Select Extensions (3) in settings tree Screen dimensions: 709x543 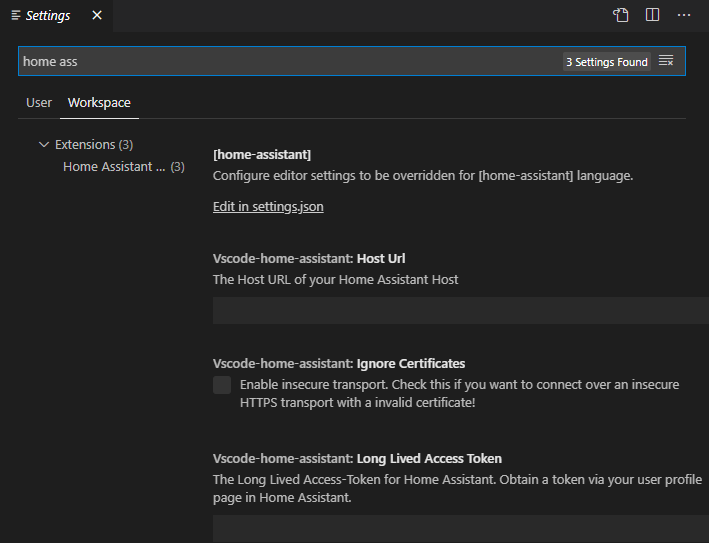click(x=94, y=145)
